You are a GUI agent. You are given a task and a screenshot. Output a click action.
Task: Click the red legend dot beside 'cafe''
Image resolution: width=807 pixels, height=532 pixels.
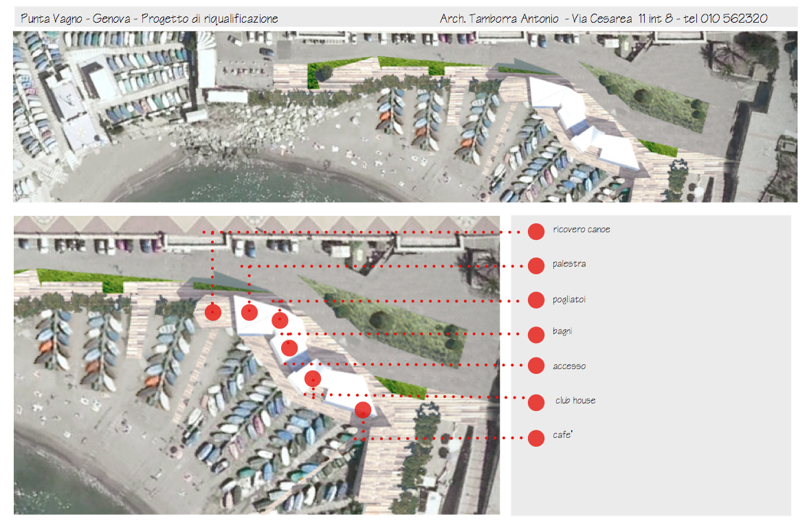535,438
